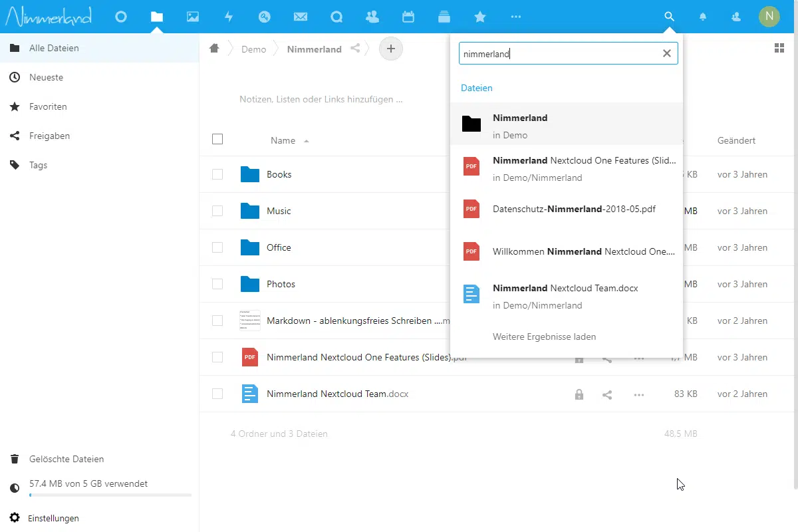Open Gelöschte Dateien
Viewport: 798px width, 532px height.
(x=100, y=459)
